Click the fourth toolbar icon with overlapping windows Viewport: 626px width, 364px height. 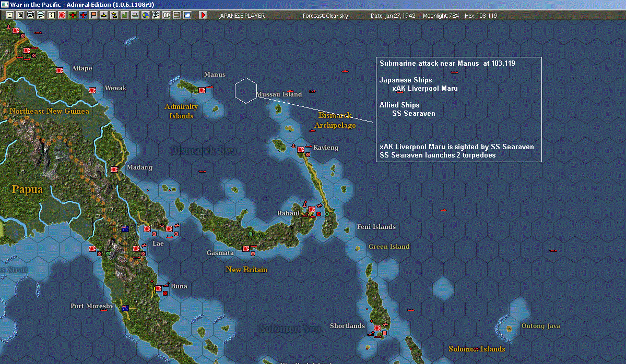click(x=41, y=15)
